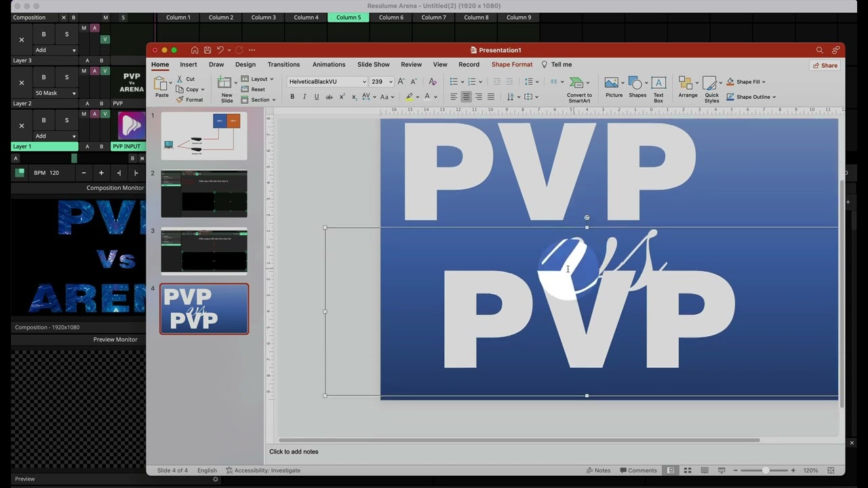The image size is (868, 488).
Task: Open Layer 2 blend mode 50 Mask dropdown
Action: (x=56, y=93)
